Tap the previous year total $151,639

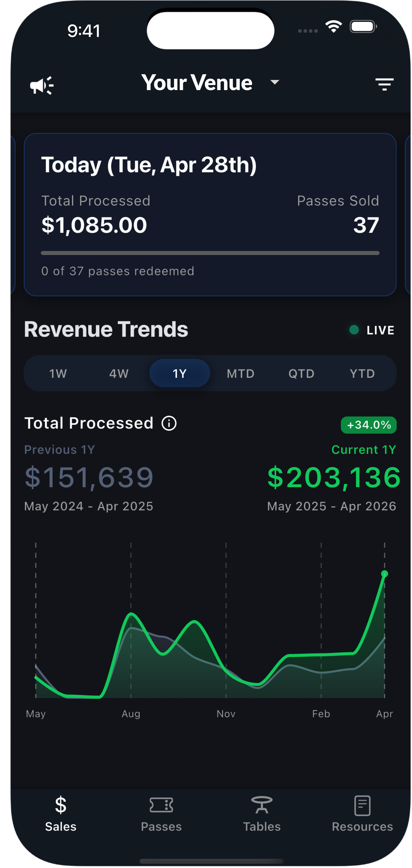(x=89, y=477)
